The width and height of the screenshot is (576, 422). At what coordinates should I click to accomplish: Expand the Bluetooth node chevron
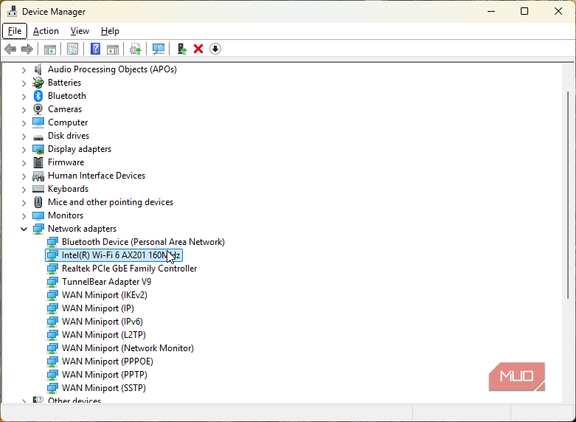tap(24, 97)
